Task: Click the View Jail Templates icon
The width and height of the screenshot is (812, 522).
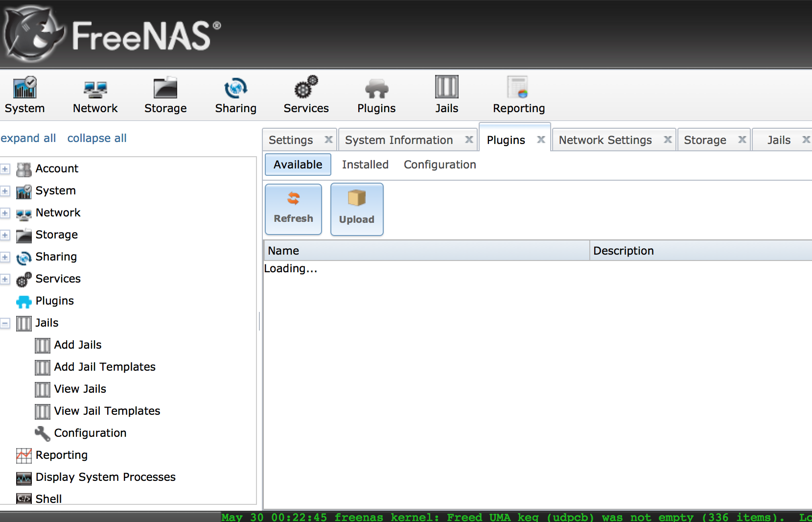Action: (x=43, y=412)
